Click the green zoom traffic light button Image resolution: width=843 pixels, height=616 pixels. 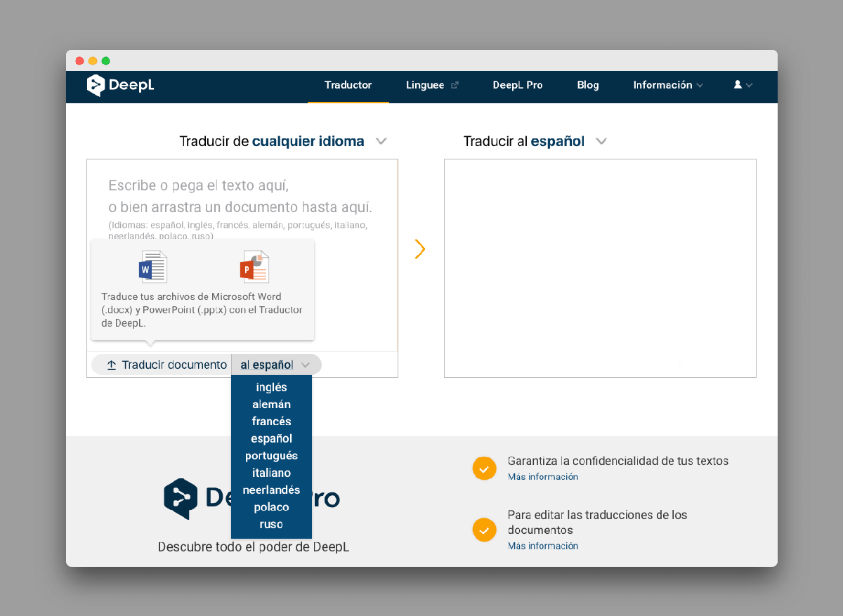[x=105, y=61]
